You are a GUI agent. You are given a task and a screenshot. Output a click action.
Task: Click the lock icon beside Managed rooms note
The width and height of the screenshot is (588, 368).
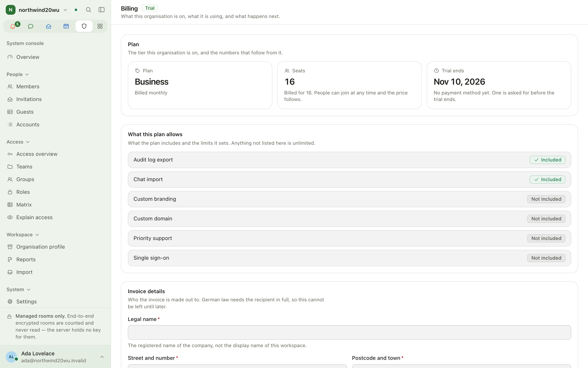click(x=9, y=316)
